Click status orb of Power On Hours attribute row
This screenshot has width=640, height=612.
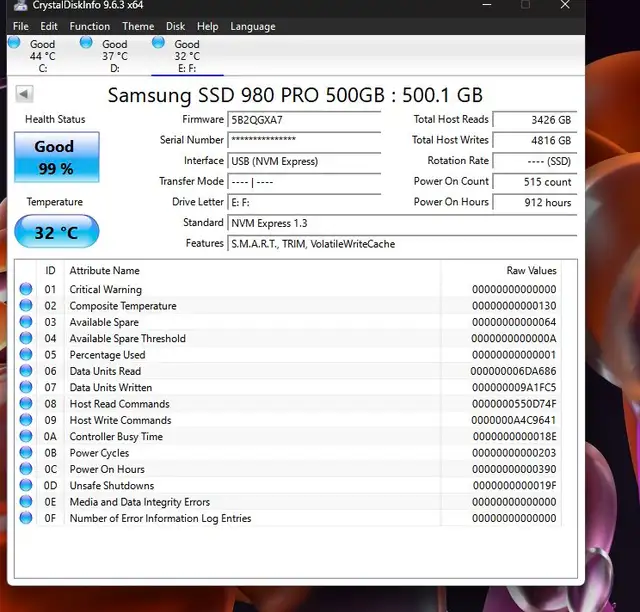pyautogui.click(x=26, y=468)
